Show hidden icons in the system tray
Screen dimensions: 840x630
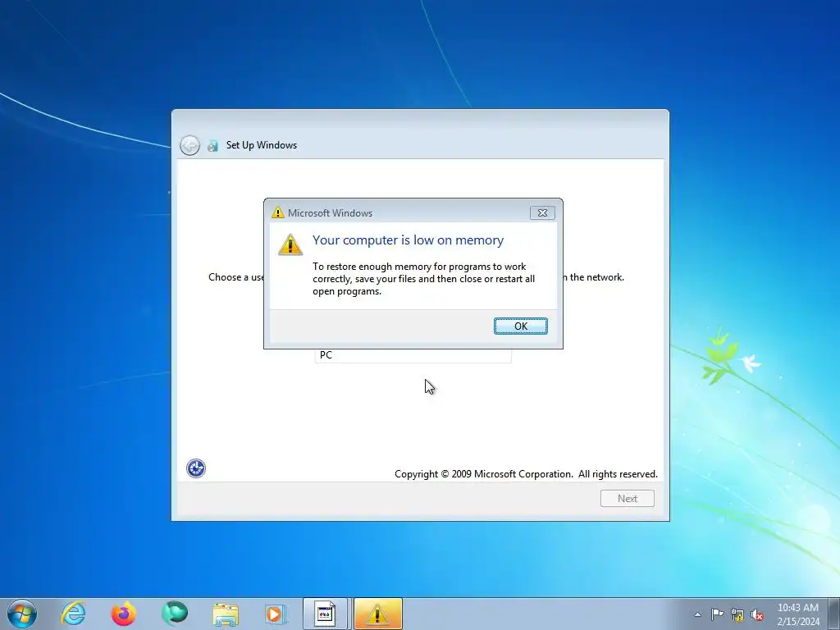[x=697, y=614]
